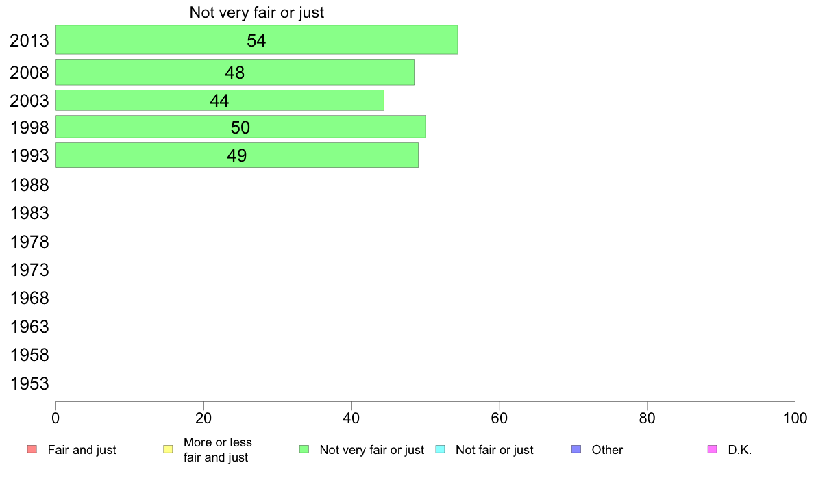Click the D.K. legend text label
The width and height of the screenshot is (814, 504).
(x=740, y=450)
